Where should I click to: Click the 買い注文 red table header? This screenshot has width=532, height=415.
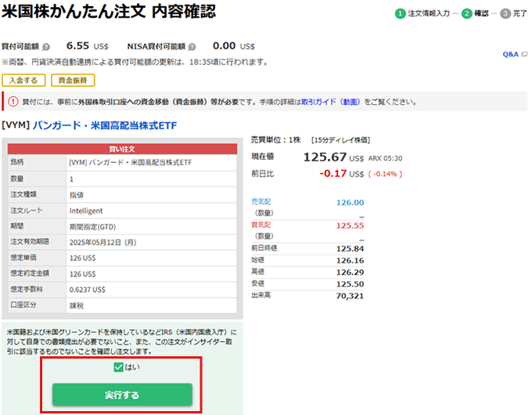point(121,148)
